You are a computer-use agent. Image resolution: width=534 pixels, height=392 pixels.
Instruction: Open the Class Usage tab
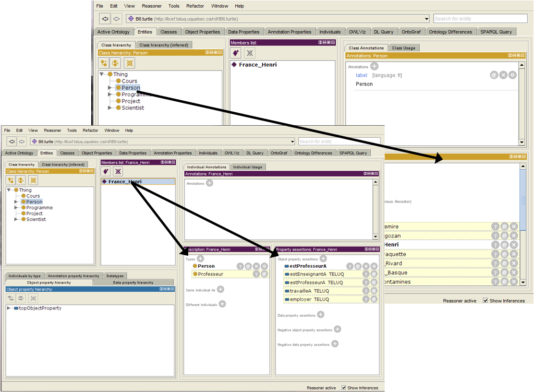tap(404, 48)
